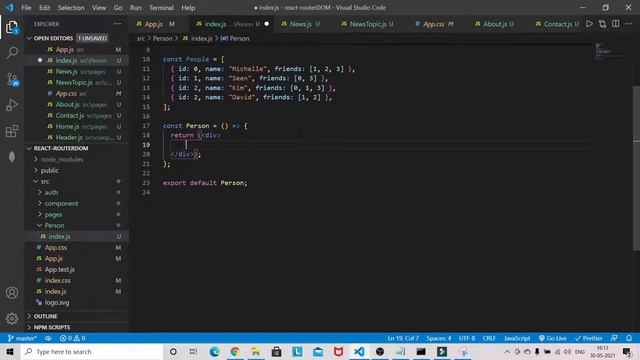
Task: Select JavaScript language mode in status bar
Action: point(517,338)
